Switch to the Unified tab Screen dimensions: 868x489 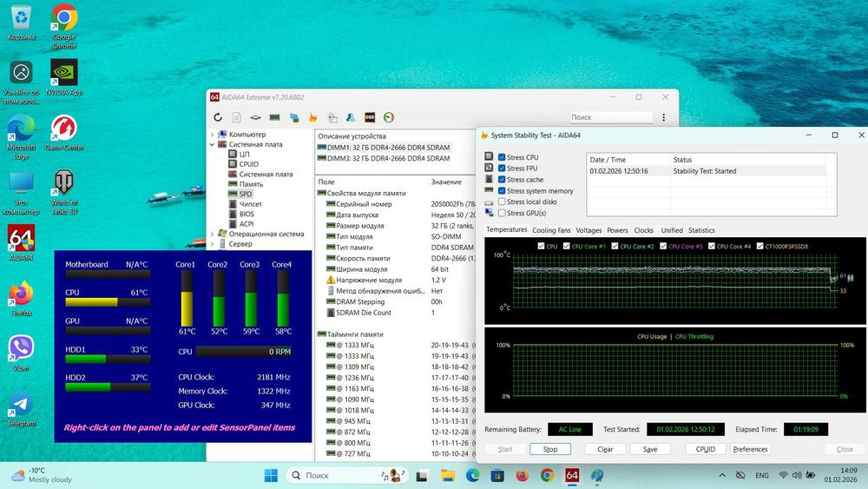click(672, 230)
